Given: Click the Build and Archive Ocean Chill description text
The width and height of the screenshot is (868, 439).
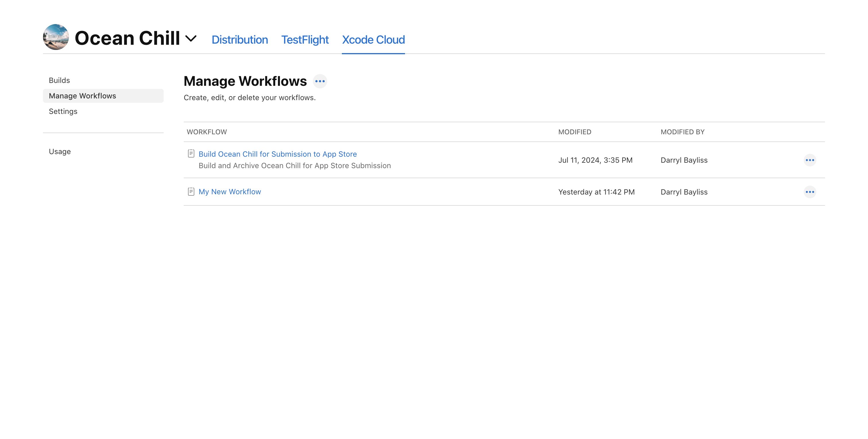Looking at the screenshot, I should point(294,166).
